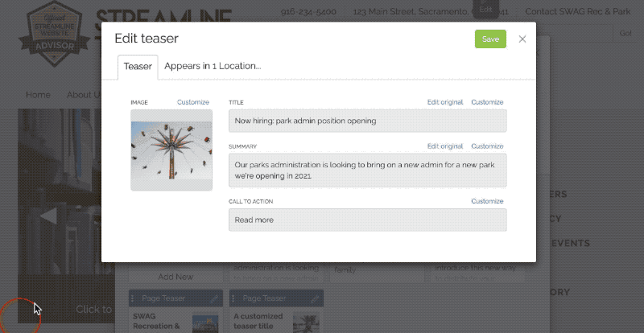Customize the call to action
644x333 pixels.
487,201
